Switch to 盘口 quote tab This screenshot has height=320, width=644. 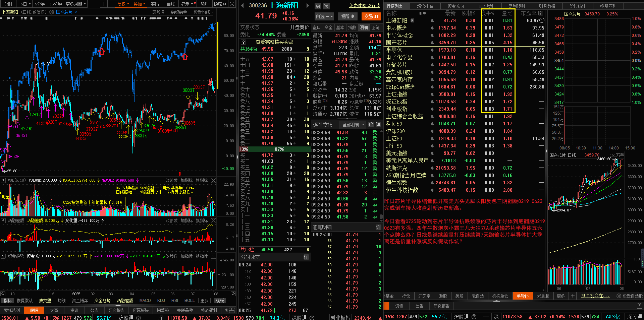(317, 27)
